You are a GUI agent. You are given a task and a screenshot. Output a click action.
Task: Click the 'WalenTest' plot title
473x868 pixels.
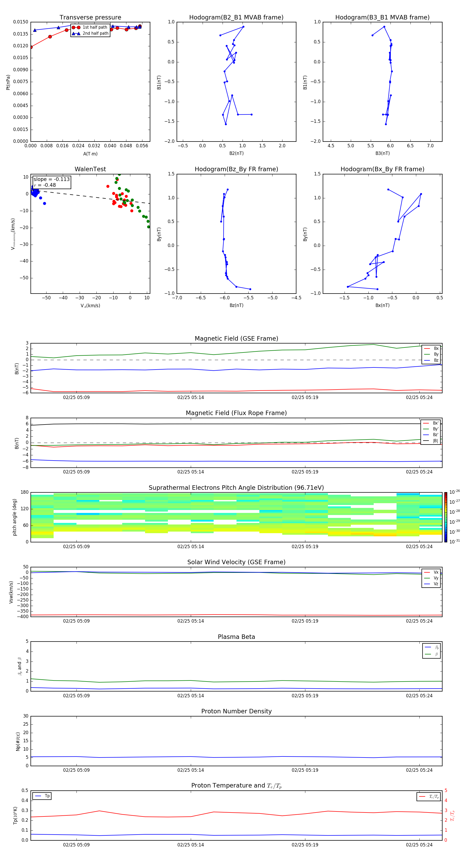[x=90, y=169]
